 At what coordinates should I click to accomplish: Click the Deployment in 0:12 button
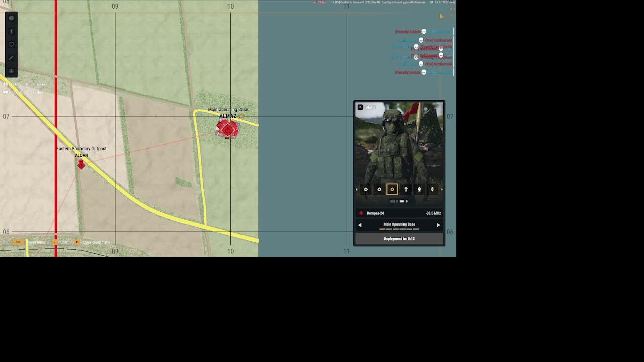tap(399, 239)
